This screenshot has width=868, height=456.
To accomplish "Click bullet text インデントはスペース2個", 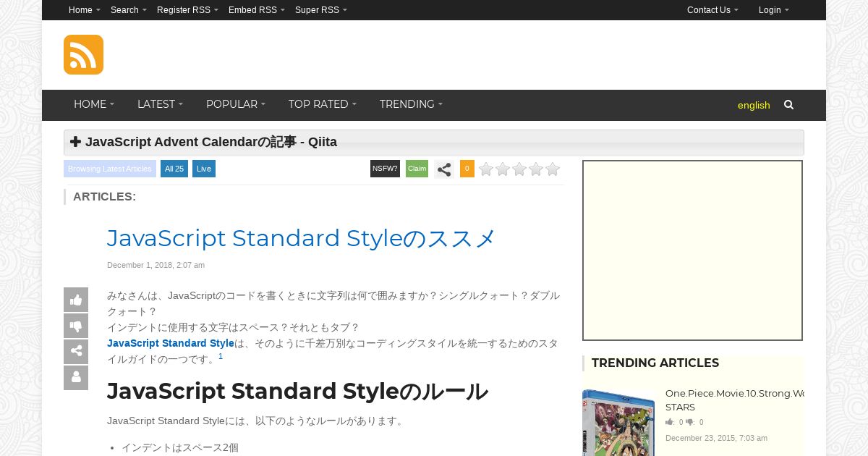I will click(x=180, y=447).
